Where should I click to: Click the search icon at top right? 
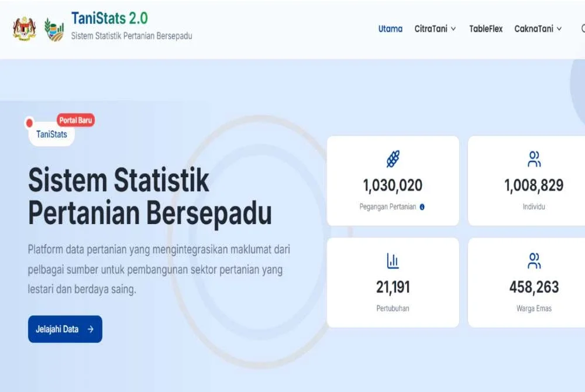582,28
